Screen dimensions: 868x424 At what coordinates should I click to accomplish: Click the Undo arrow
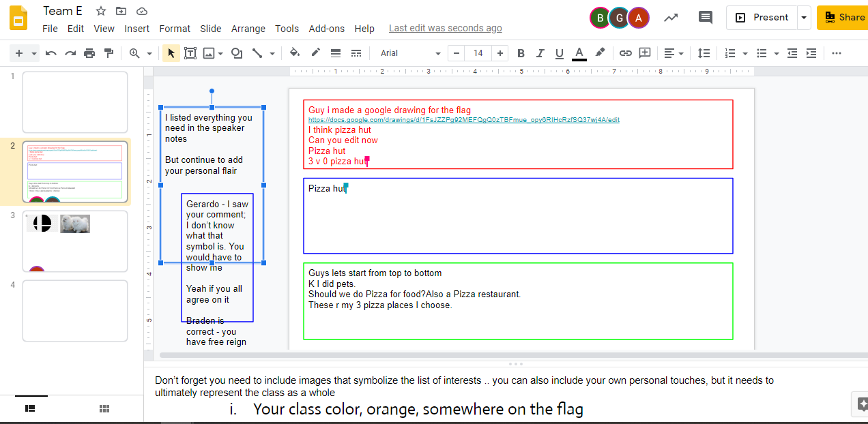tap(50, 53)
